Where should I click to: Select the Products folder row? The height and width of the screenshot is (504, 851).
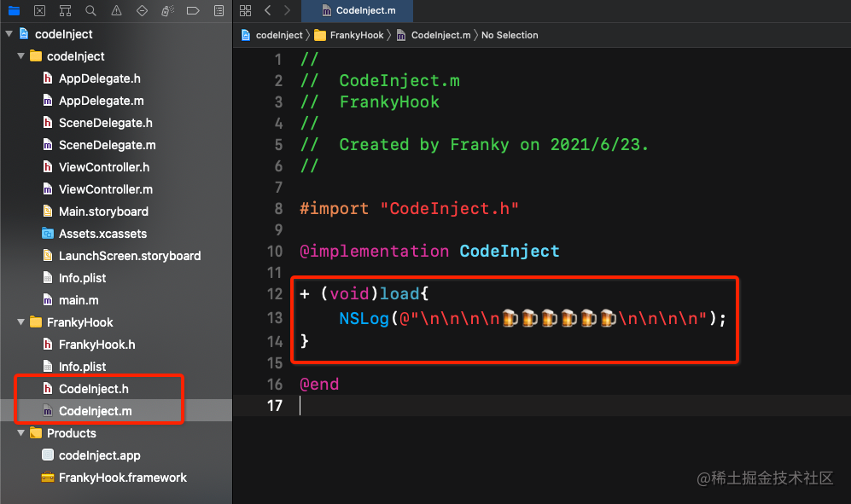(x=71, y=433)
